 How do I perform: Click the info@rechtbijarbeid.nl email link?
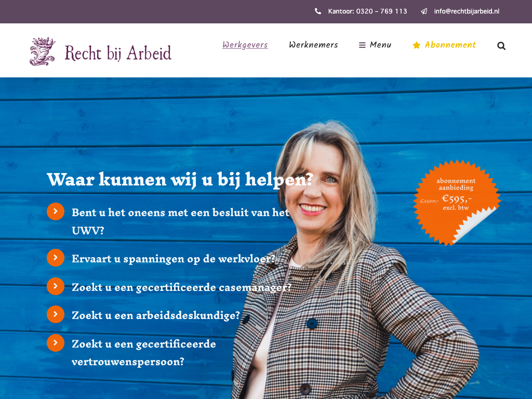(x=467, y=11)
